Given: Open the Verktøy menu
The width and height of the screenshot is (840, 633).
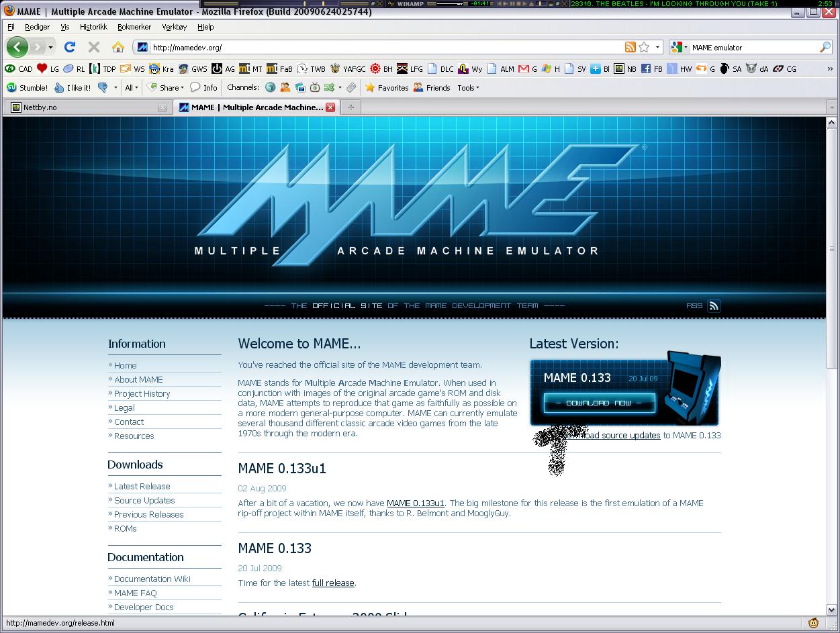Looking at the screenshot, I should pos(175,27).
